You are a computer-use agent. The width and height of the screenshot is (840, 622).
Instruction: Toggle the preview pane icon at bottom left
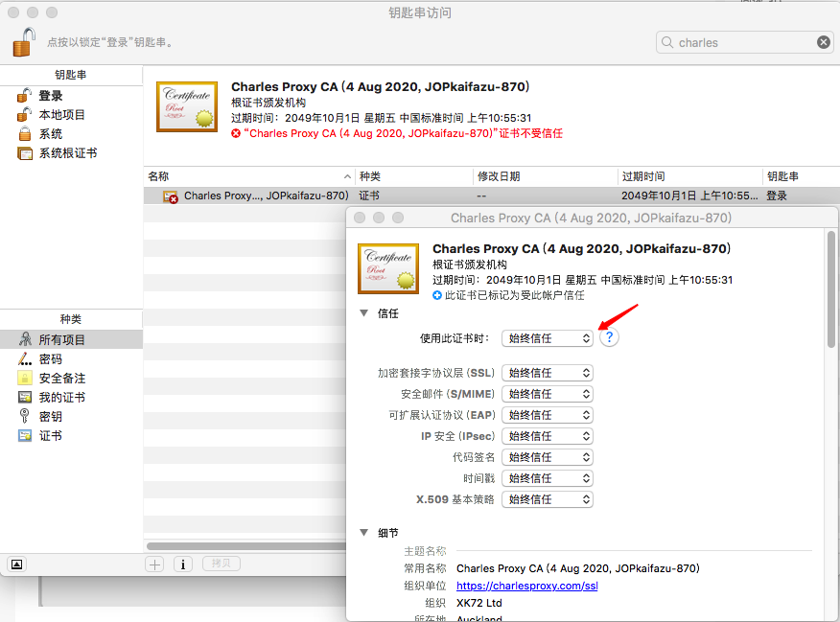click(x=17, y=564)
